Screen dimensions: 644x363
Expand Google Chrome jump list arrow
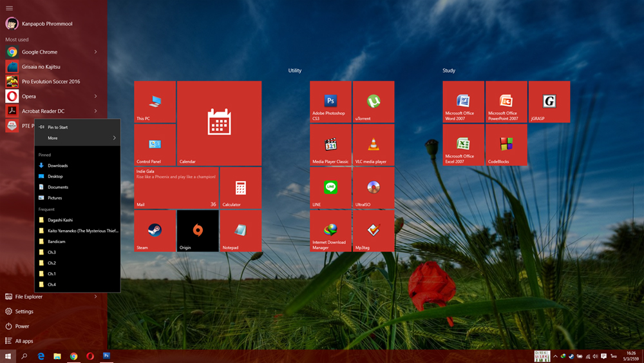click(x=96, y=52)
